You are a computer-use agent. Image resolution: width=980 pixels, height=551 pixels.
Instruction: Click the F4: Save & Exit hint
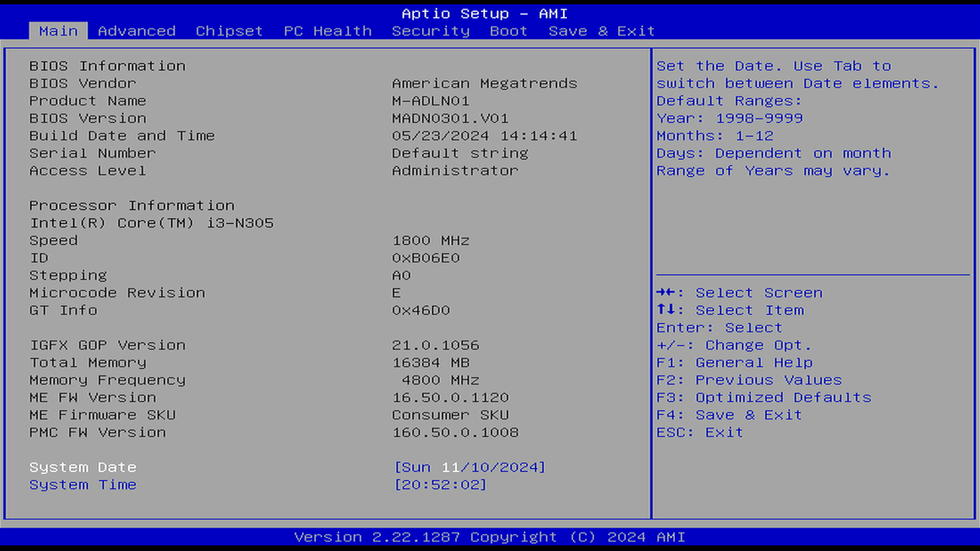click(729, 415)
